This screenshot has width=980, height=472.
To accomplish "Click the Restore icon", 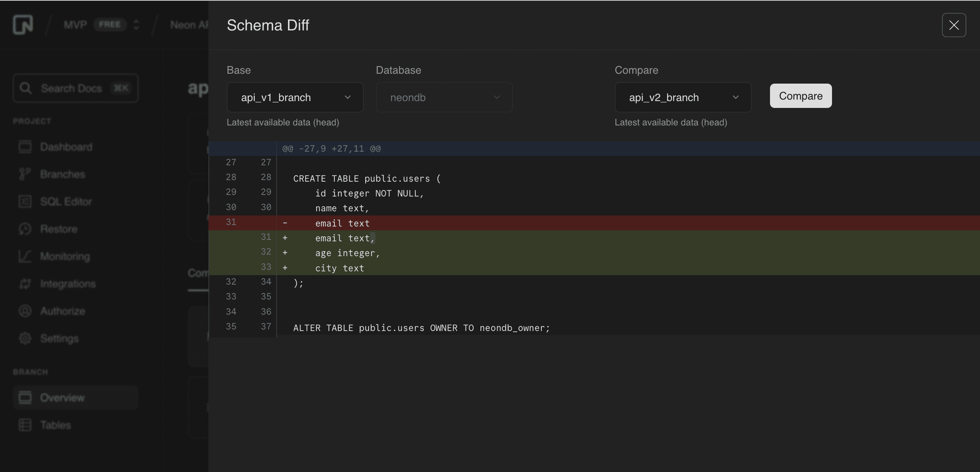I will click(x=25, y=229).
